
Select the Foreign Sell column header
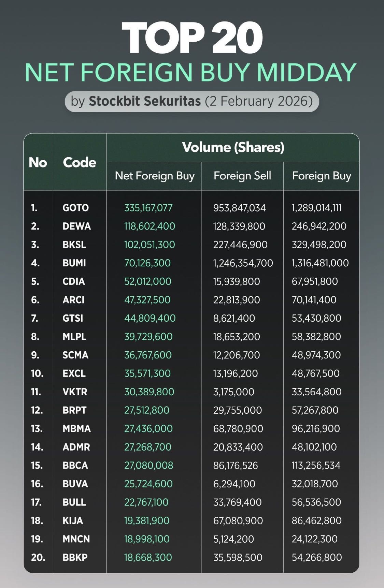coord(242,176)
